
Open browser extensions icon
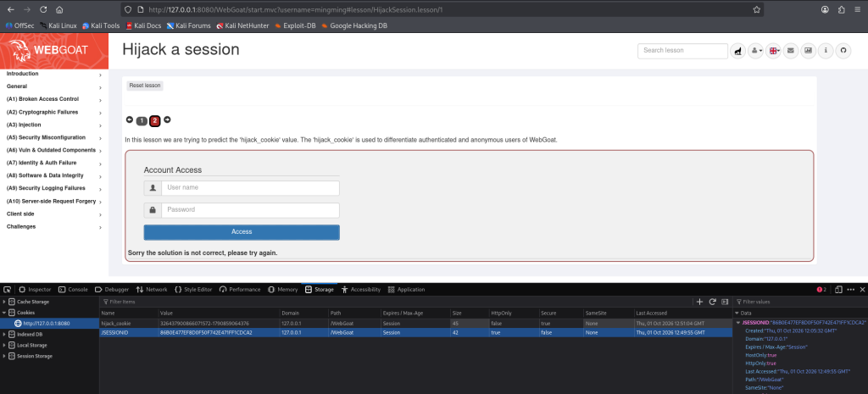pyautogui.click(x=842, y=9)
